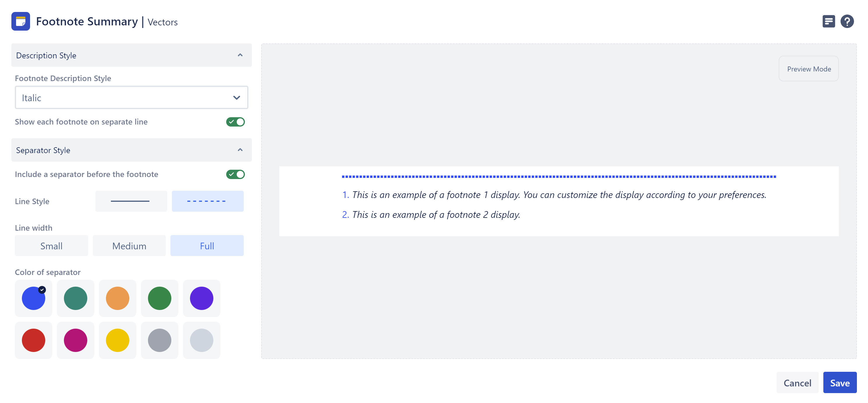Viewport: 868px width, 403px height.
Task: Open the help question mark icon
Action: [848, 21]
